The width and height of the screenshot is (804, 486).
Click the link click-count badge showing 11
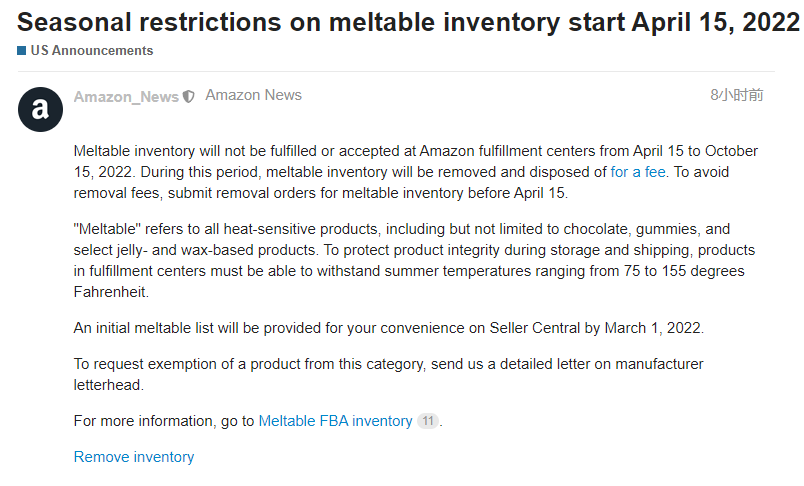(x=428, y=421)
